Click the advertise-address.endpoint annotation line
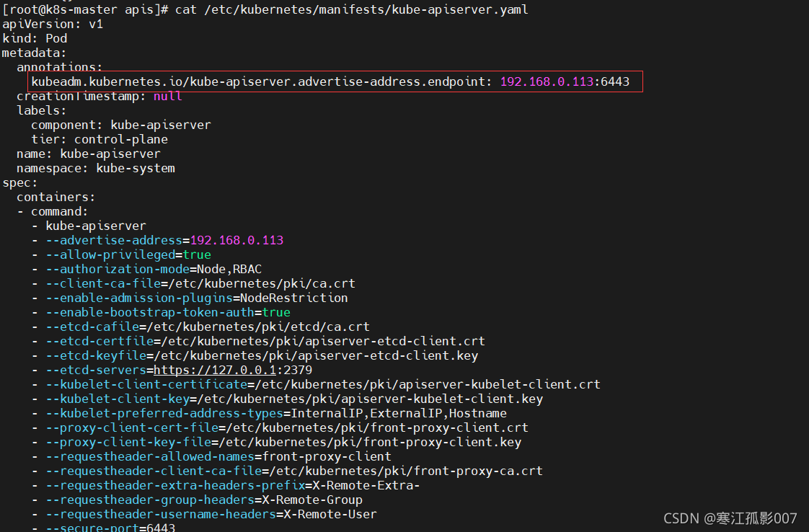Image resolution: width=809 pixels, height=532 pixels. (330, 81)
